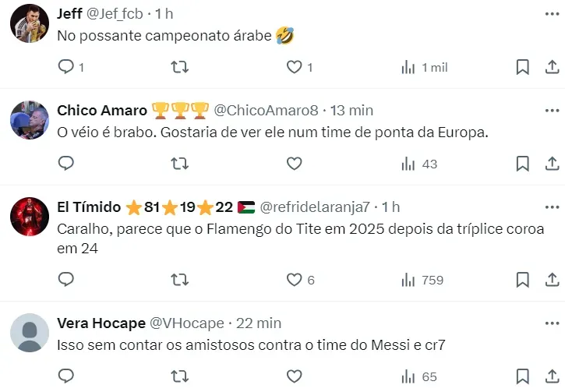Like El Tímido's Flamengo tweet
The image size is (565, 392).
tap(294, 280)
